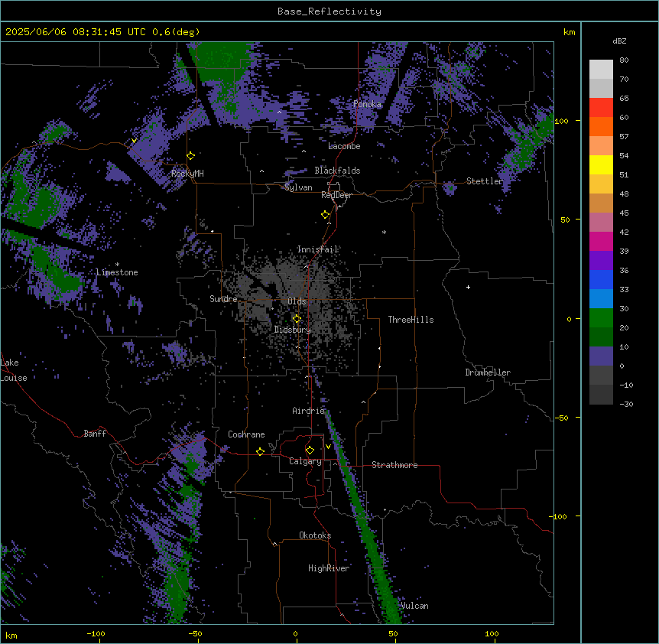
Task: Select the yellow diamond marker below Cochrane
Action: 260,451
